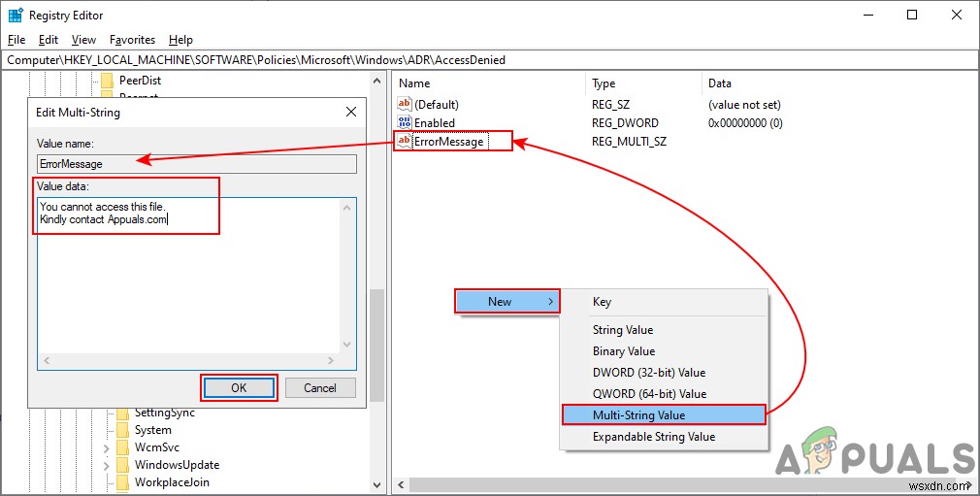Viewport: 980px width, 496px height.
Task: Click the WorkplaceJoin folder icon
Action: [x=122, y=482]
